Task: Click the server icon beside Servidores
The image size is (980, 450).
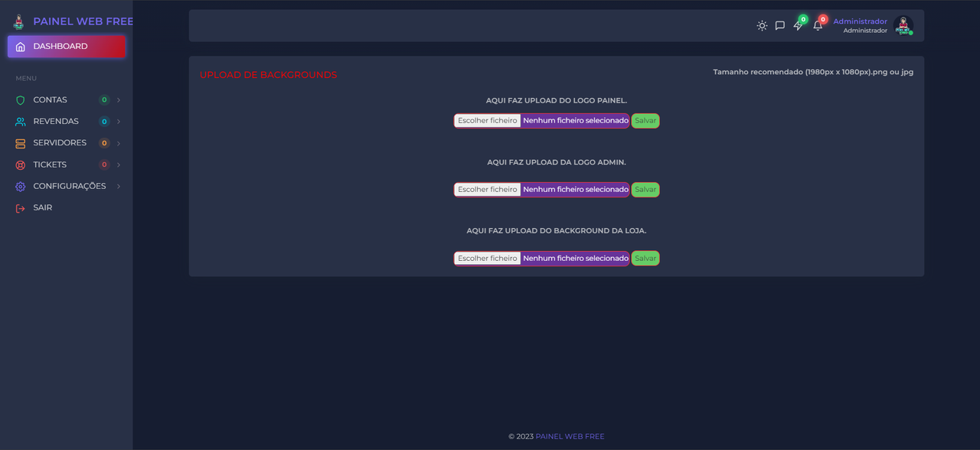Action: click(x=21, y=143)
